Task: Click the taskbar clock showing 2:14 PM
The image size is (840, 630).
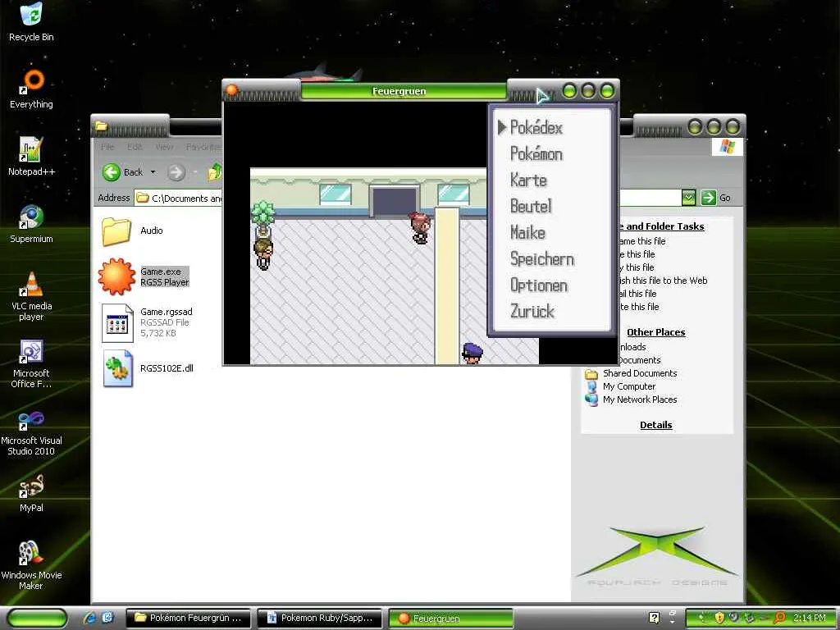Action: [809, 618]
